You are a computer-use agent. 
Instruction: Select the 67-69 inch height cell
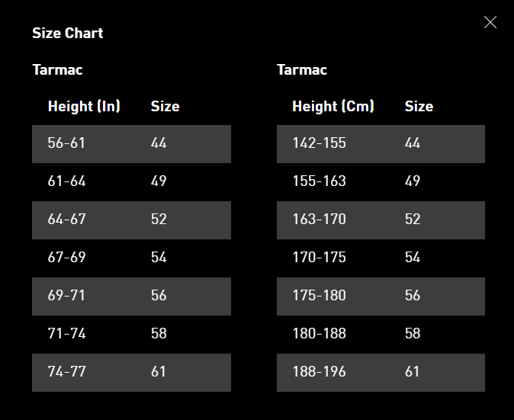click(66, 258)
